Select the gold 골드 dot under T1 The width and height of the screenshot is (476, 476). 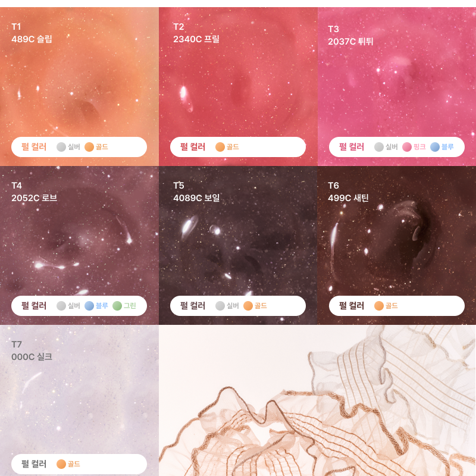[x=89, y=147]
